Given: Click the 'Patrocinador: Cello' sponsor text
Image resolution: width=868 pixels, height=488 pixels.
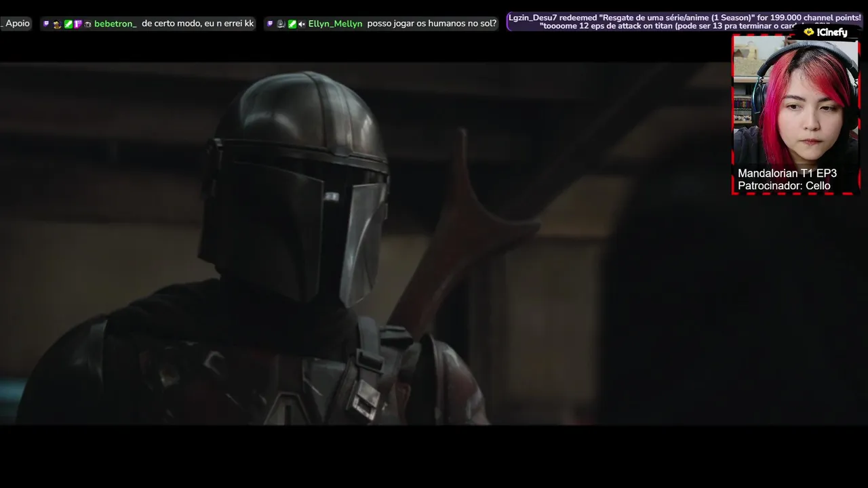Looking at the screenshot, I should (x=784, y=186).
